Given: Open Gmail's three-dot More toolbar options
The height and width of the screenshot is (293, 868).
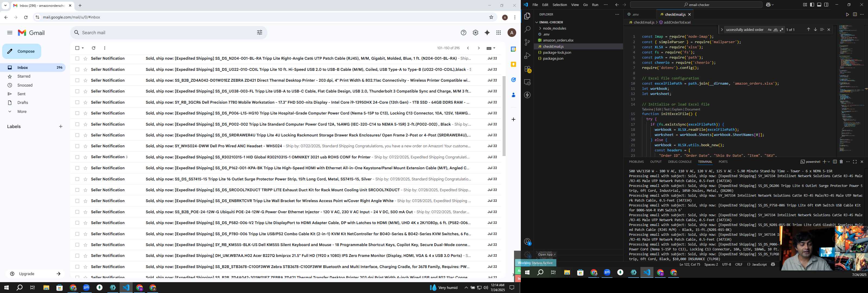Looking at the screenshot, I should pos(105,48).
